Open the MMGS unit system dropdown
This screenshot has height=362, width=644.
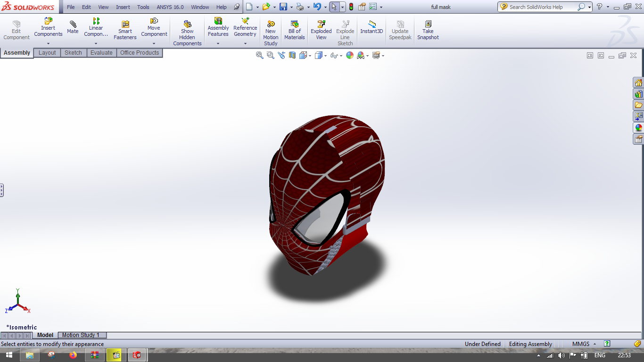584,344
